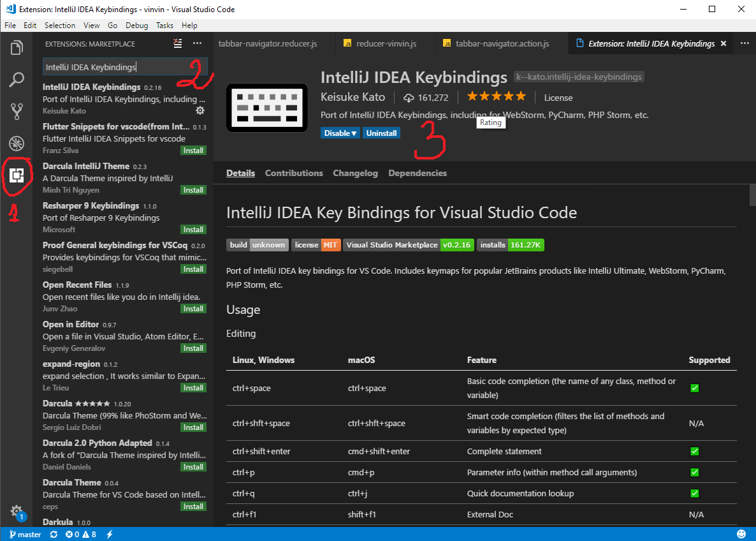The image size is (756, 541).
Task: Install Open Recent Files extension
Action: 193,309
